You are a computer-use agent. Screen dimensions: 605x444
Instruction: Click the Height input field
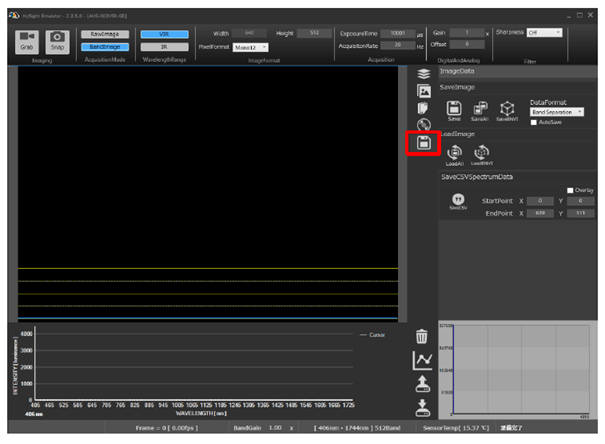[314, 33]
